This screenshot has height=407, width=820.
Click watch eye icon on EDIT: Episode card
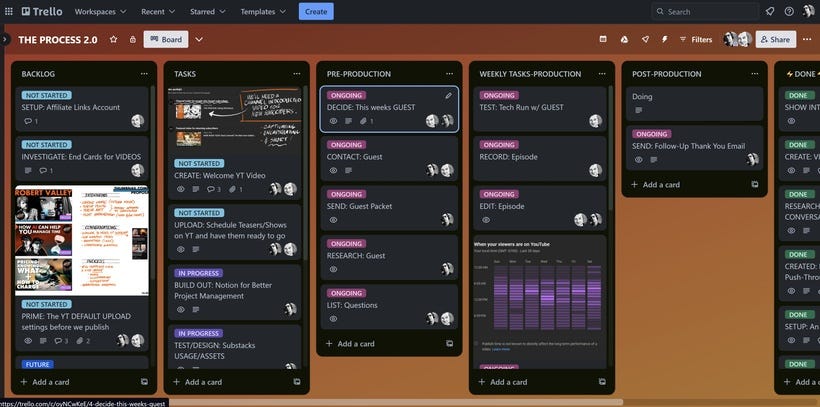tap(486, 220)
